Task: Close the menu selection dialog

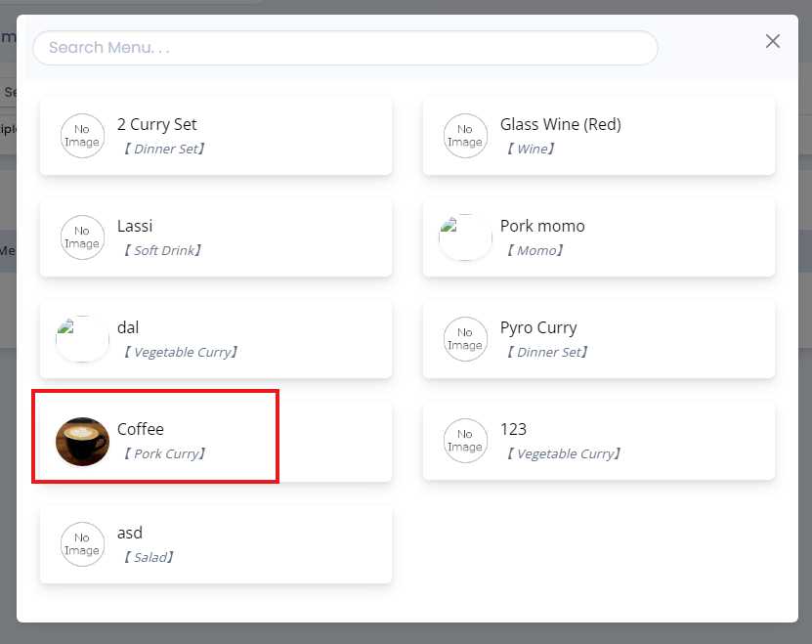Action: tap(773, 41)
